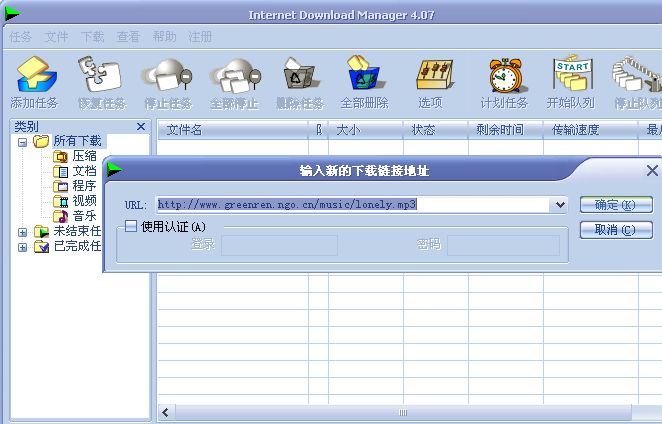Collapse the 所有下载 tree node

point(22,142)
